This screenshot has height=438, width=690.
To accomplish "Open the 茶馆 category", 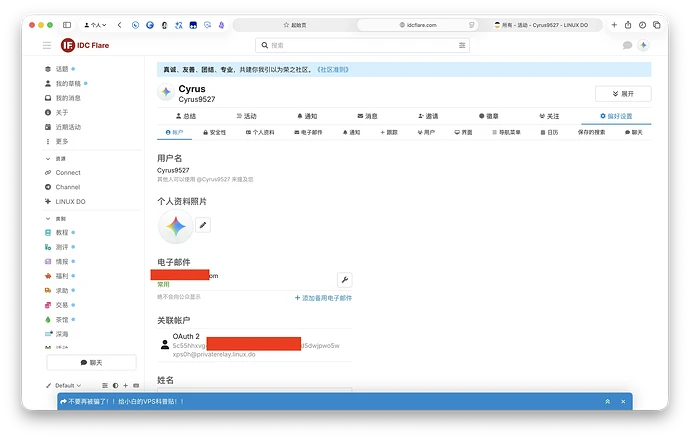I will pyautogui.click(x=62, y=320).
